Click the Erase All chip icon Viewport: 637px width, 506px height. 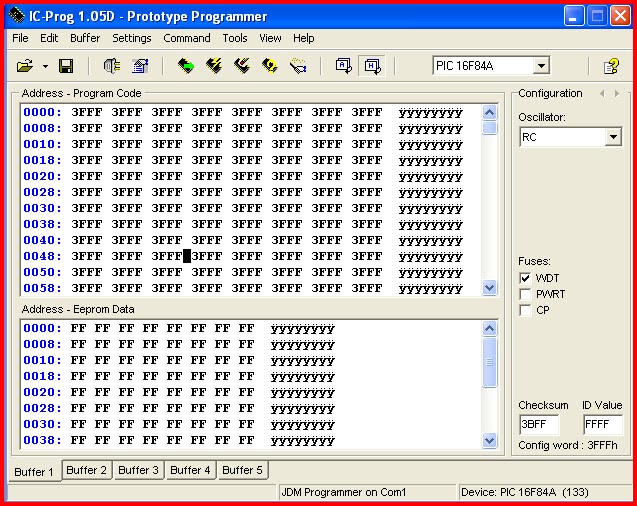242,66
